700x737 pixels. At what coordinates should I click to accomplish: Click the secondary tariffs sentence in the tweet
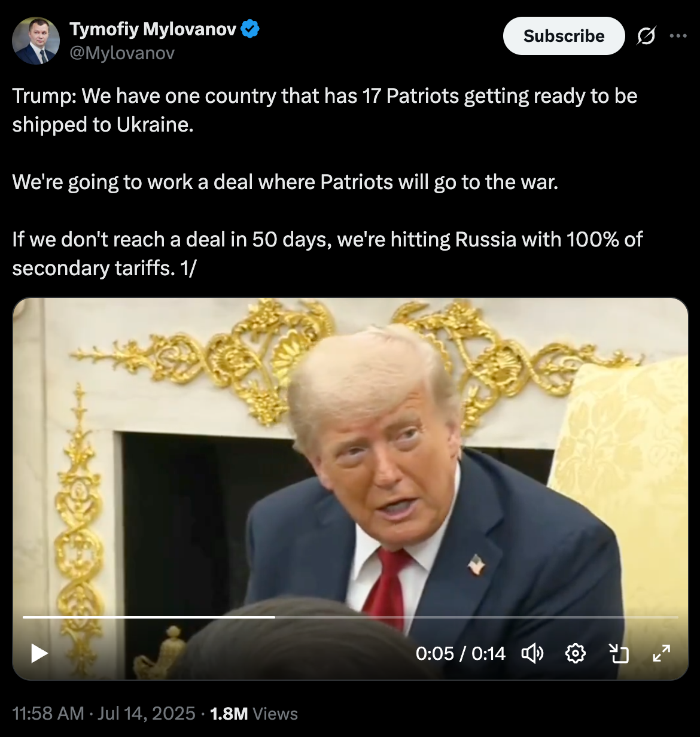327,254
